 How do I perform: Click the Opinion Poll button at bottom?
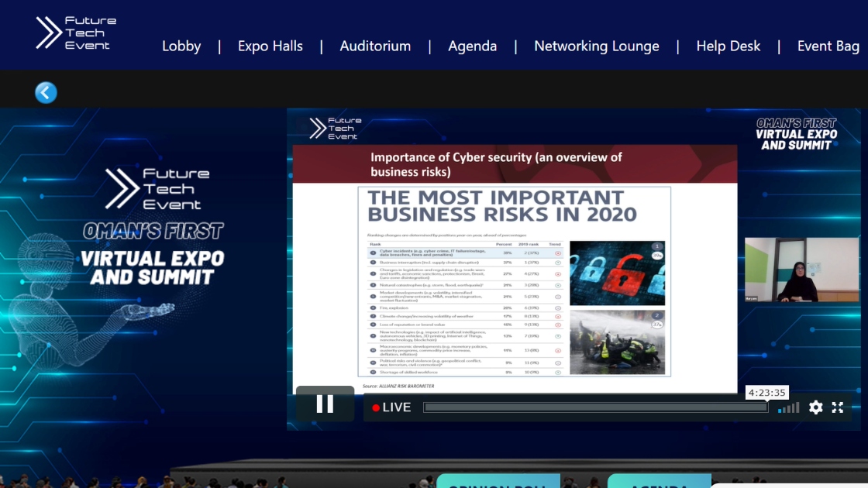498,482
